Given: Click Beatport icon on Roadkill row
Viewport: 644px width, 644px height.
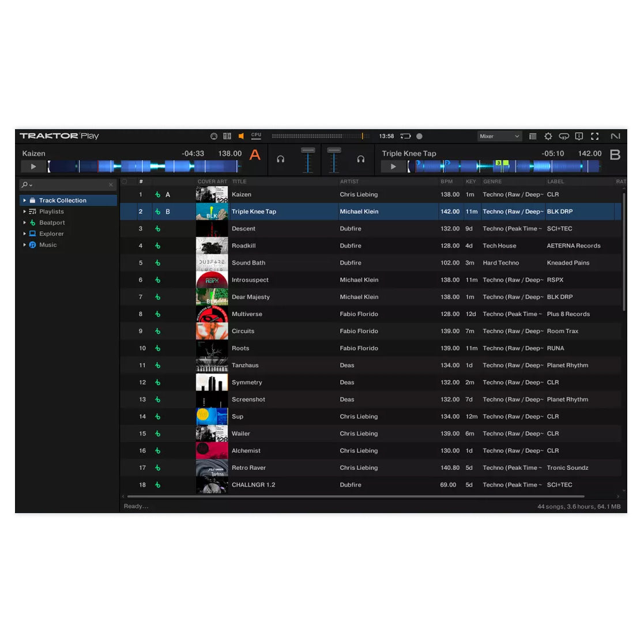Looking at the screenshot, I should (158, 246).
